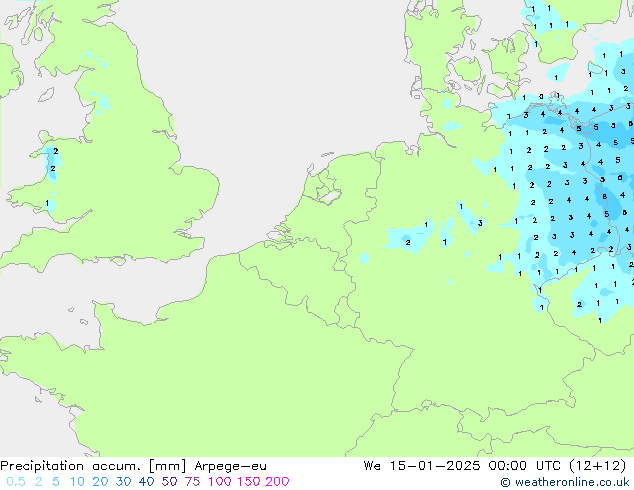Select the 10 mm legend value
Image resolution: width=634 pixels, height=490 pixels.
pos(77,482)
